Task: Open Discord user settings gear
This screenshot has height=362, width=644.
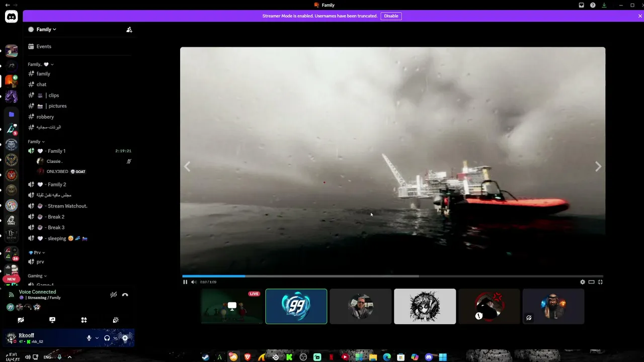Action: point(125,338)
